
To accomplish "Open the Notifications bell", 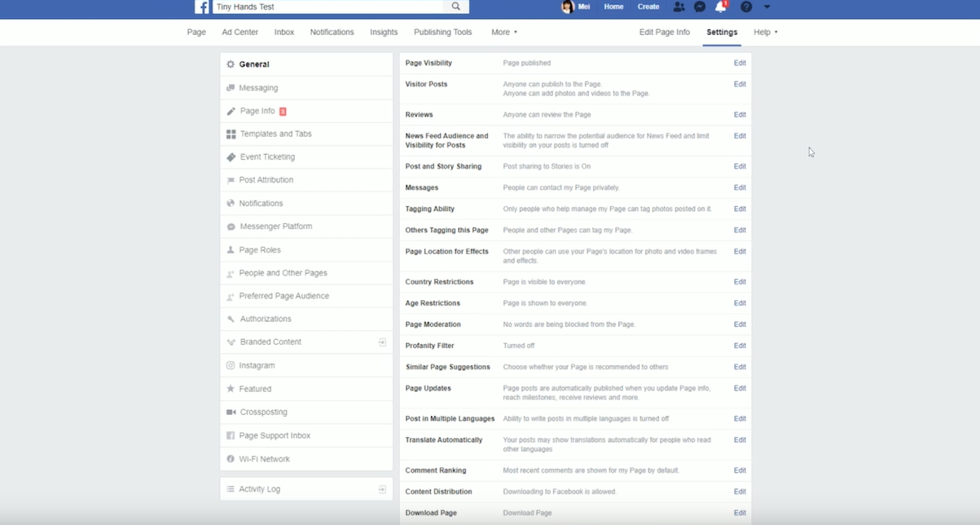I will click(719, 7).
